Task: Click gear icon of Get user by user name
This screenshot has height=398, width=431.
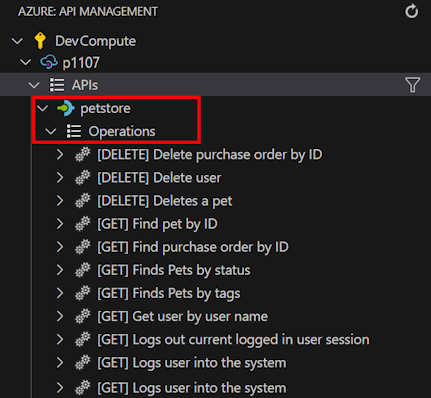Action: [83, 316]
